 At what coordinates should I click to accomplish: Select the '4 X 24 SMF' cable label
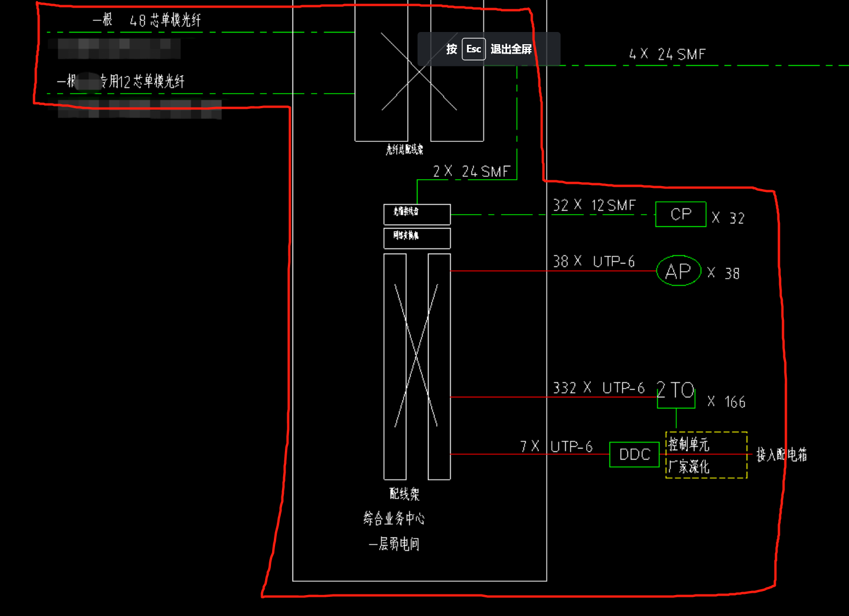pyautogui.click(x=667, y=54)
